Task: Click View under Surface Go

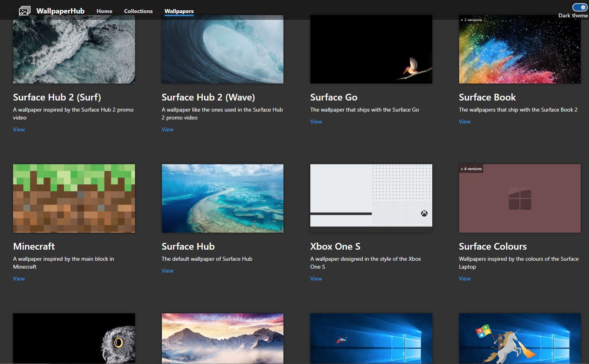Action: point(316,121)
